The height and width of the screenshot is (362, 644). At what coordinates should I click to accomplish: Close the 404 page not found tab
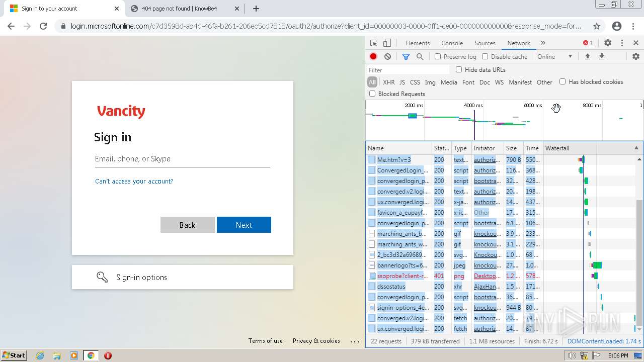pos(237,9)
